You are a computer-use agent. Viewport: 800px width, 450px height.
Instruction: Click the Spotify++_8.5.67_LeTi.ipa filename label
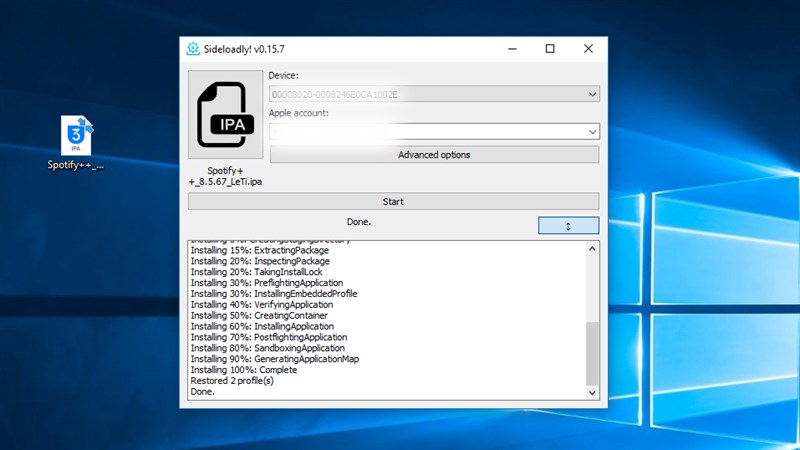click(225, 176)
